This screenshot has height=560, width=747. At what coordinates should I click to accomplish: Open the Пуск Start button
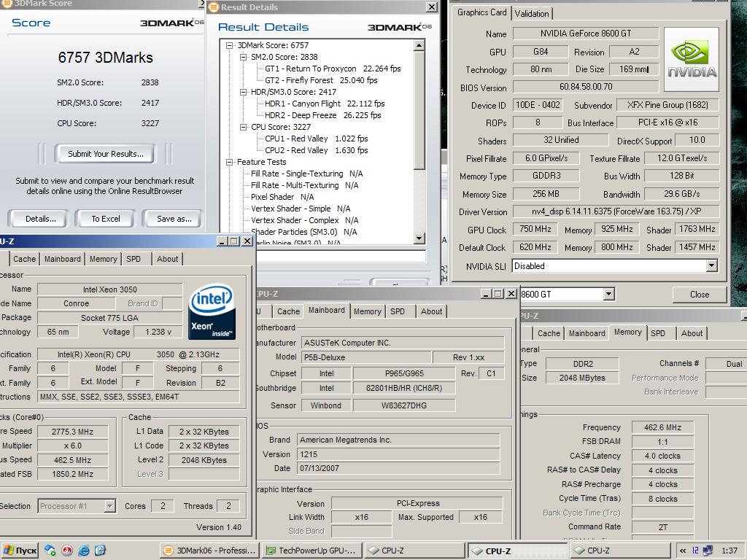coord(19,551)
